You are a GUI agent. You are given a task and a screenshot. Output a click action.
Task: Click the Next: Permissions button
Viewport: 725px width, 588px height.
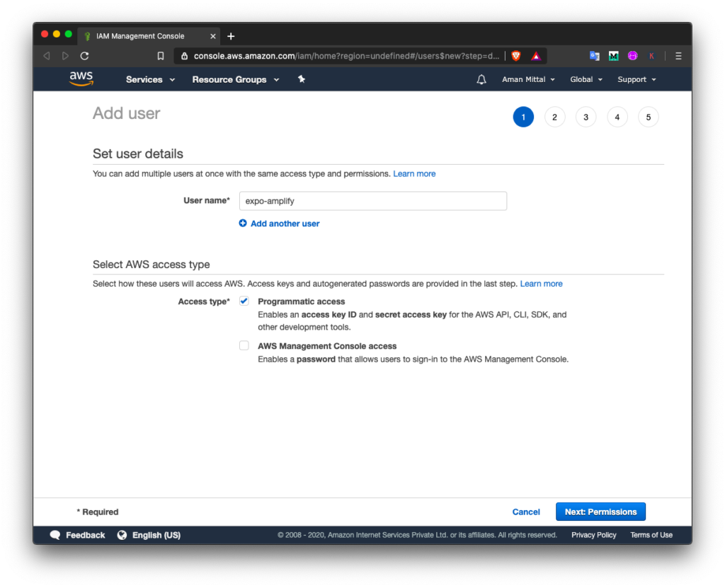pyautogui.click(x=600, y=511)
